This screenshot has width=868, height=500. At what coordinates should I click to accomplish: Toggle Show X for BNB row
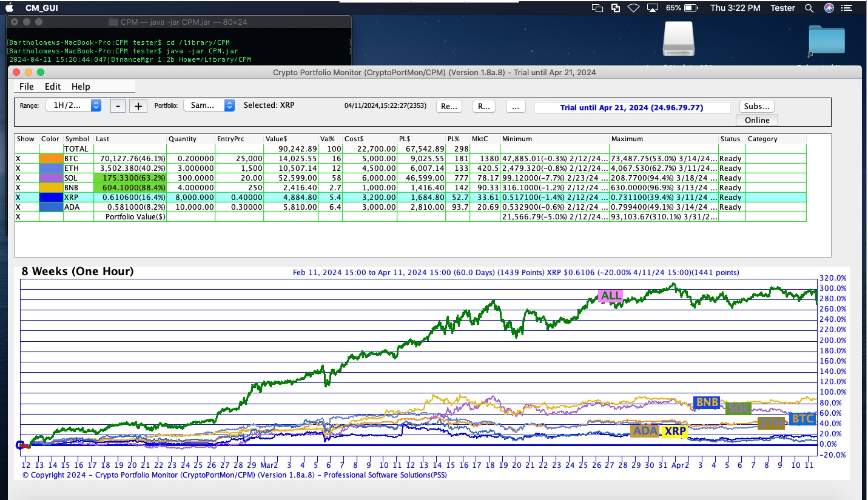[x=27, y=187]
